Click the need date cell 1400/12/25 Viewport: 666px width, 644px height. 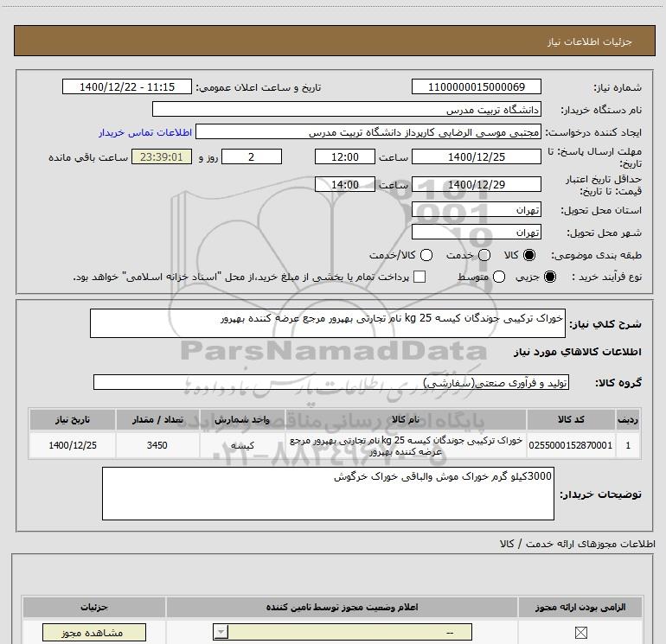click(x=72, y=445)
